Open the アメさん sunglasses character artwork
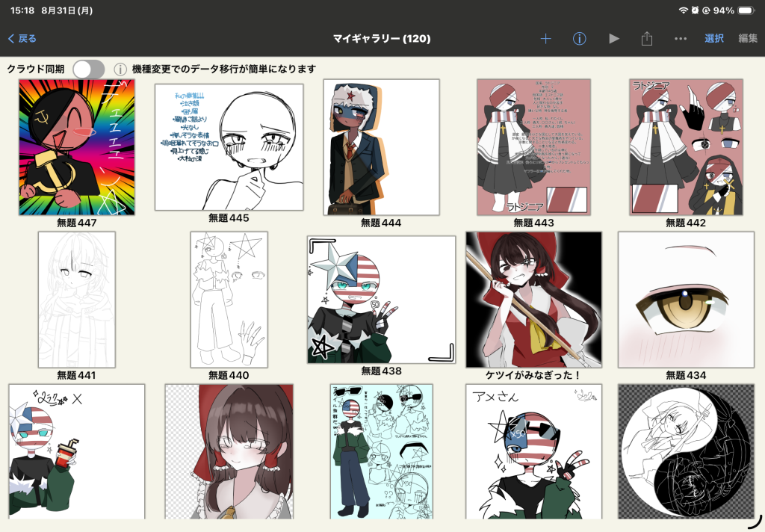 click(533, 451)
